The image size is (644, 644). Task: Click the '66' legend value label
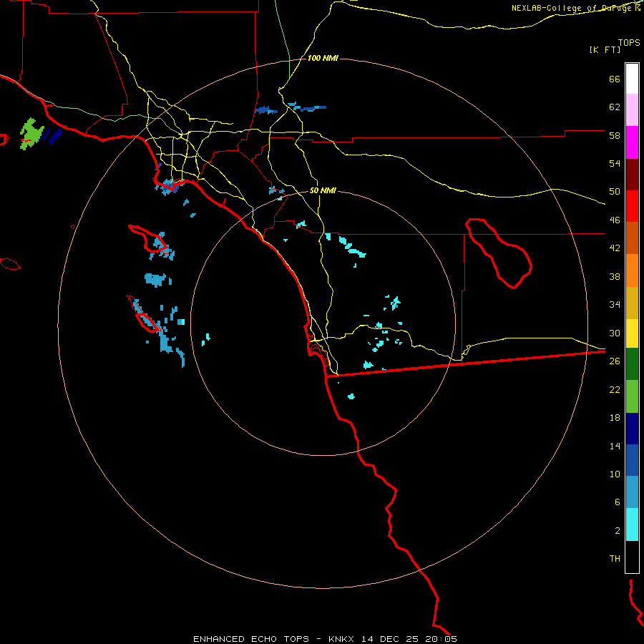615,79
